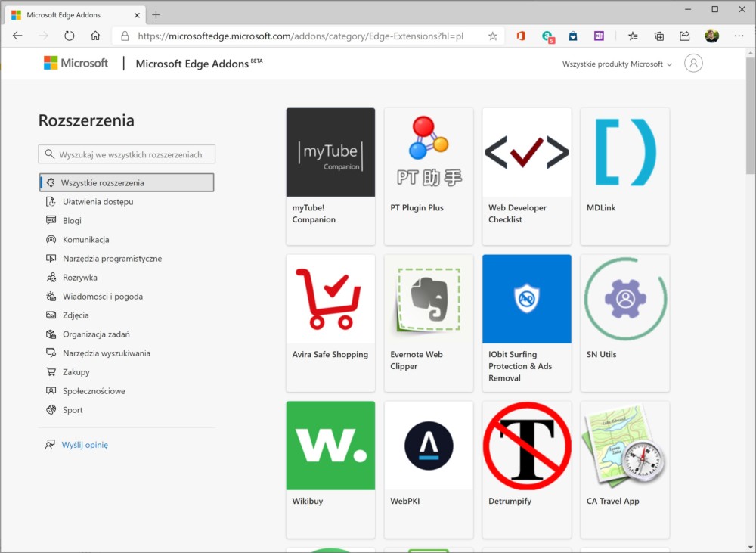Open the MDLink extension thumbnail
The image size is (756, 553).
(x=625, y=152)
